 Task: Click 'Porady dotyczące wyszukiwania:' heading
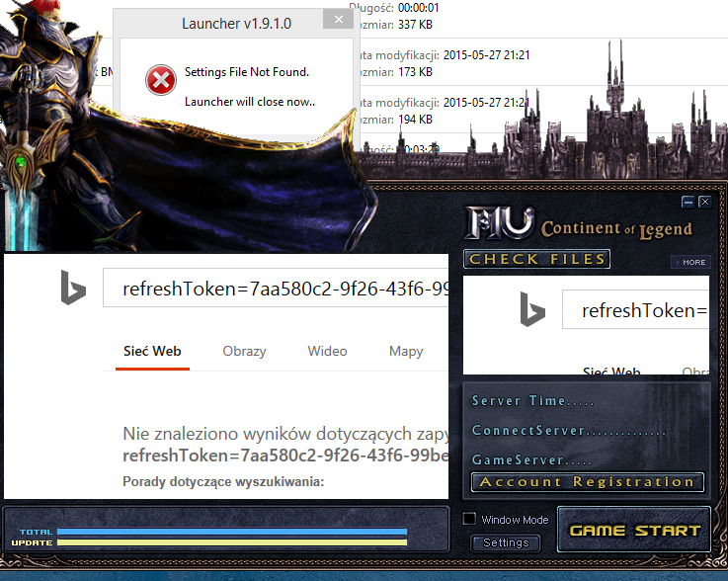(x=223, y=481)
